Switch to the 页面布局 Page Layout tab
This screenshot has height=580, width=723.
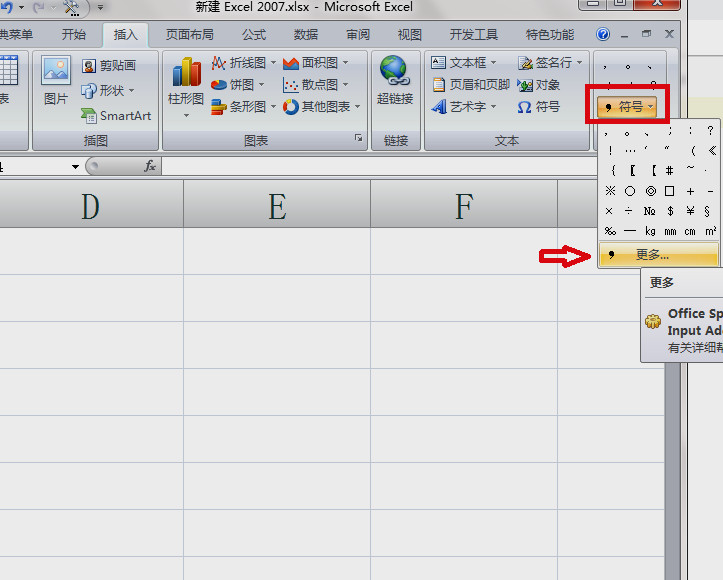(x=190, y=35)
